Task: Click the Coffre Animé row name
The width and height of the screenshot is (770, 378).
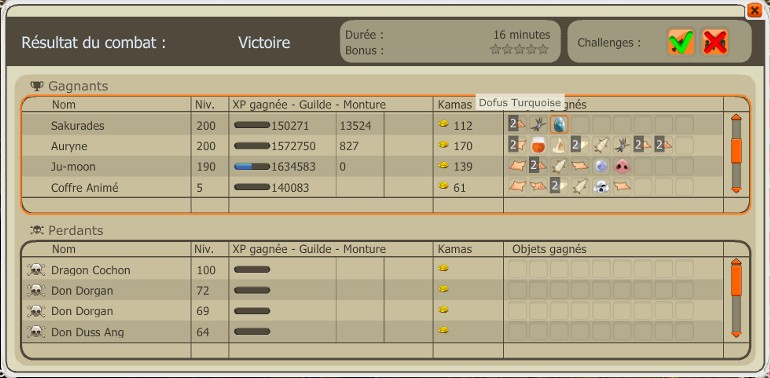Action: coord(84,188)
